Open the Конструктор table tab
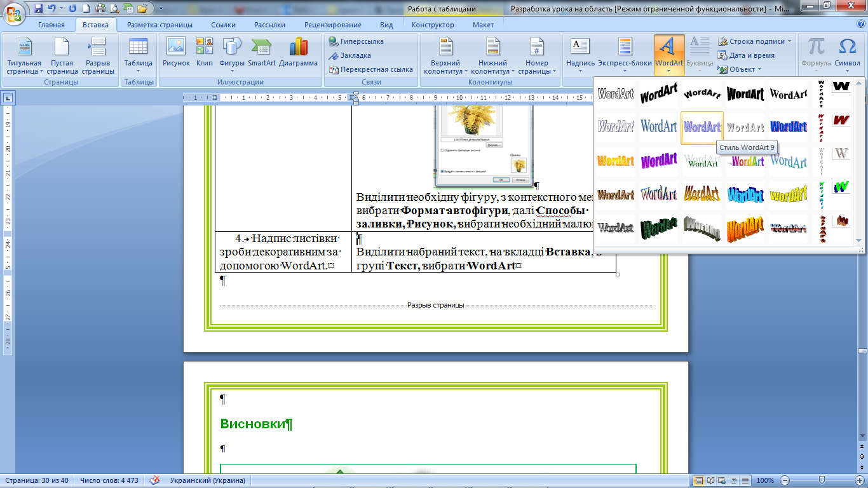The width and height of the screenshot is (868, 488). (433, 25)
